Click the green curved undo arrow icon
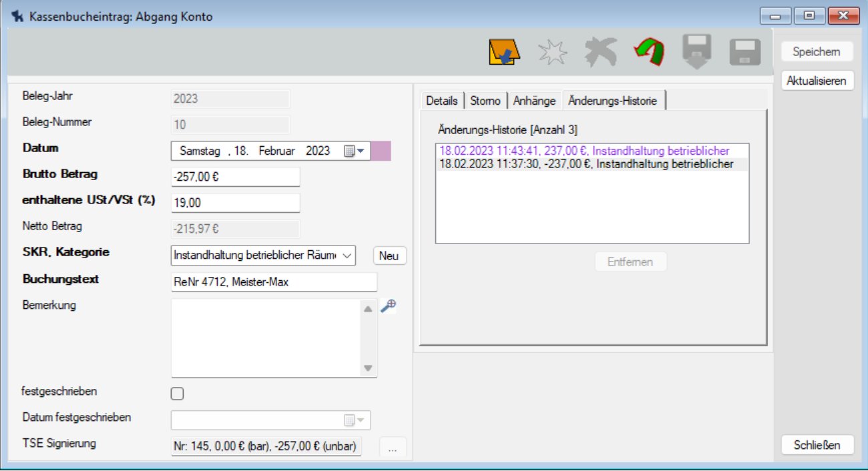The width and height of the screenshot is (868, 471). [648, 52]
